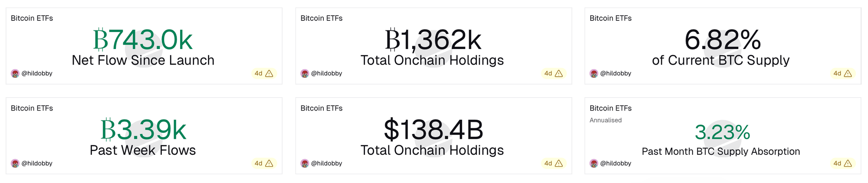The height and width of the screenshot is (183, 868).
Task: Open @hildobby link under Net Flow Since Launch
Action: [37, 74]
